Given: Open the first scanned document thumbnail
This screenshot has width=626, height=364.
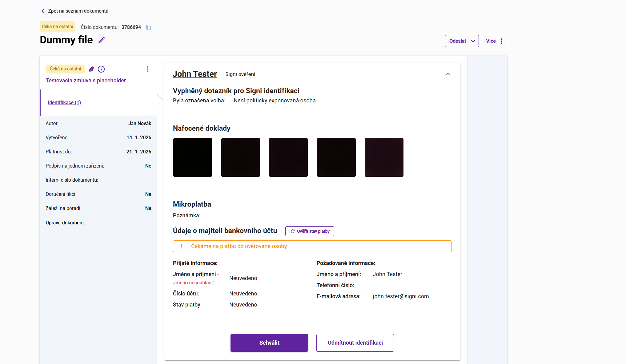Looking at the screenshot, I should 193,157.
